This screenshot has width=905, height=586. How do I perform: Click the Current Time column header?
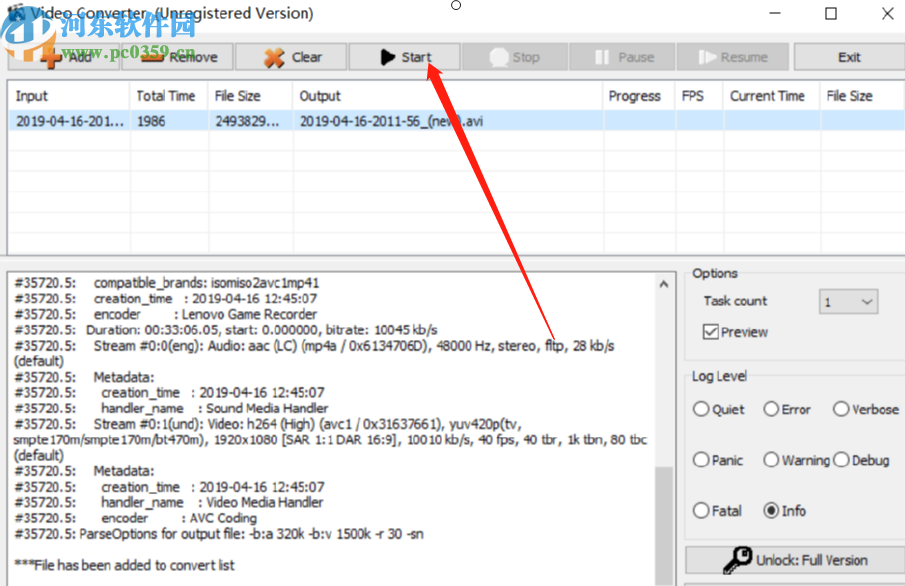771,96
